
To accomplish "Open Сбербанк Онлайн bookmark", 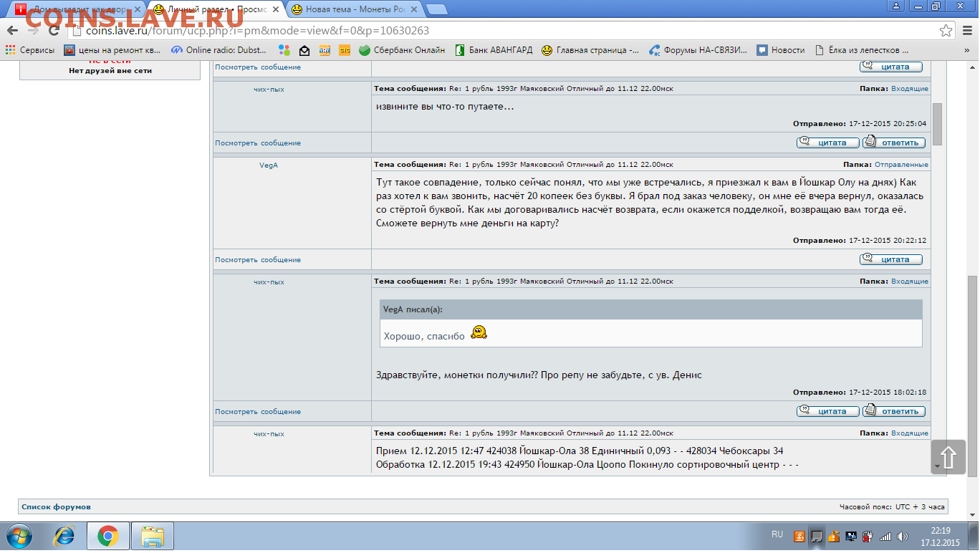I will pos(401,50).
